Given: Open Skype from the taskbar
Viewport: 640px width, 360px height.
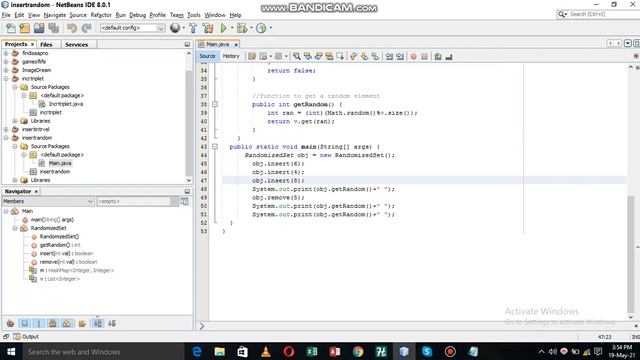Looking at the screenshot, I should coord(427,351).
